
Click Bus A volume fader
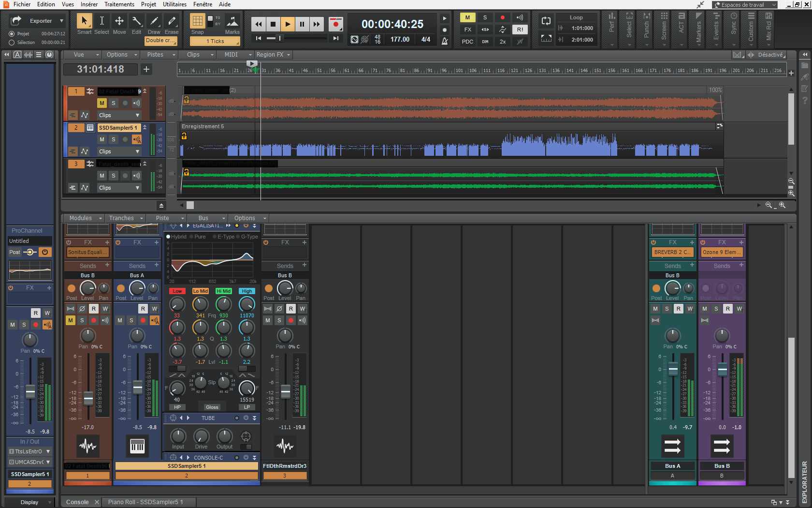(673, 370)
